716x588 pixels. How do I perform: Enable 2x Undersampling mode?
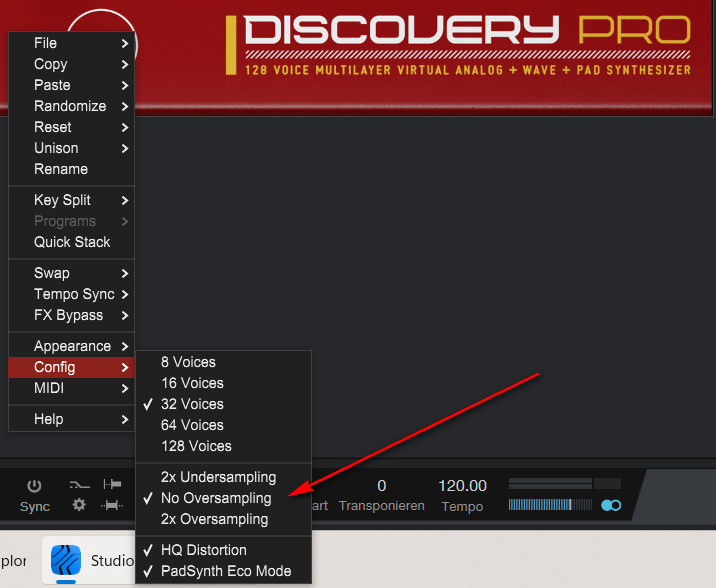tap(224, 477)
